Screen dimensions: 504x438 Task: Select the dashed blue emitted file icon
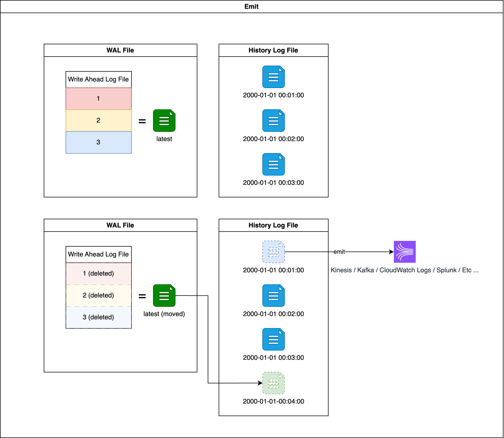point(273,252)
